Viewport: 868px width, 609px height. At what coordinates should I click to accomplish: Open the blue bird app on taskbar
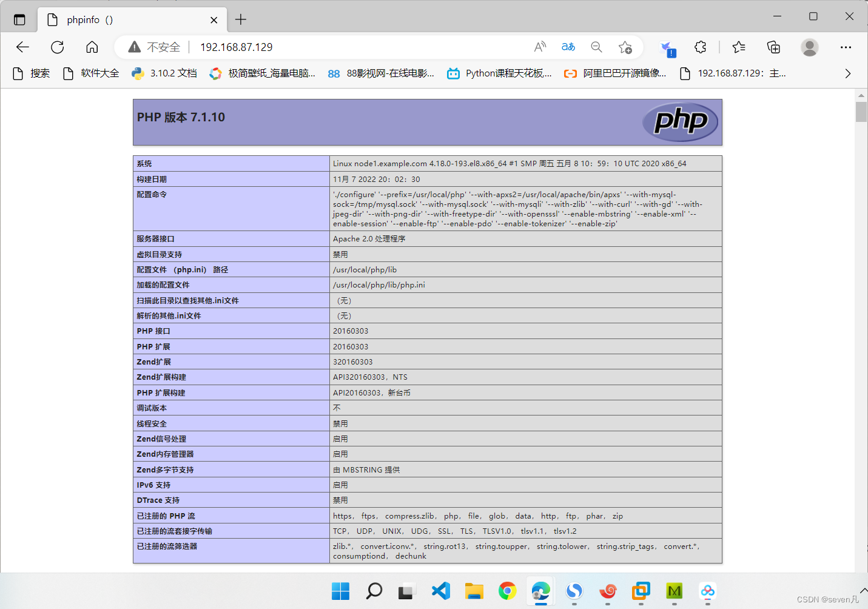(x=574, y=591)
